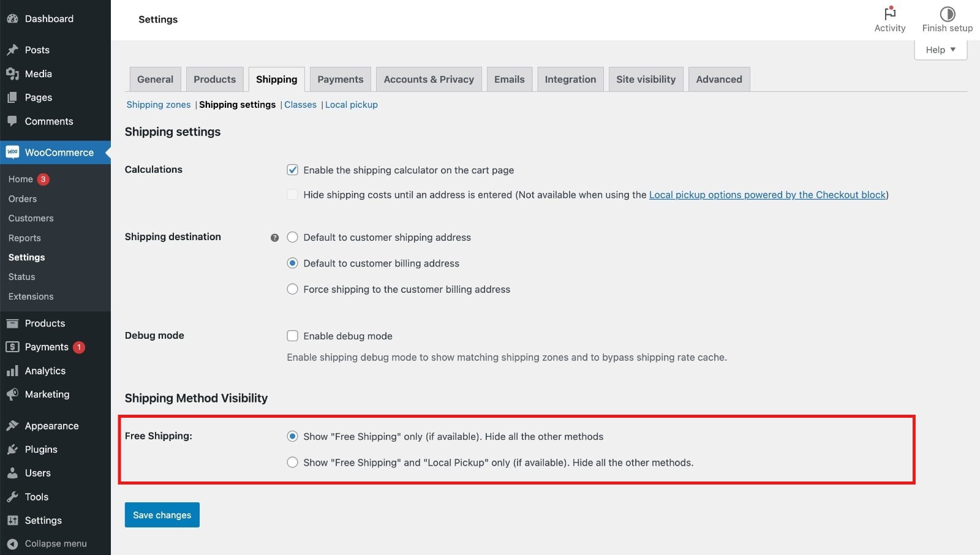980x555 pixels.
Task: Click the Dashboard gauge icon
Action: (12, 19)
